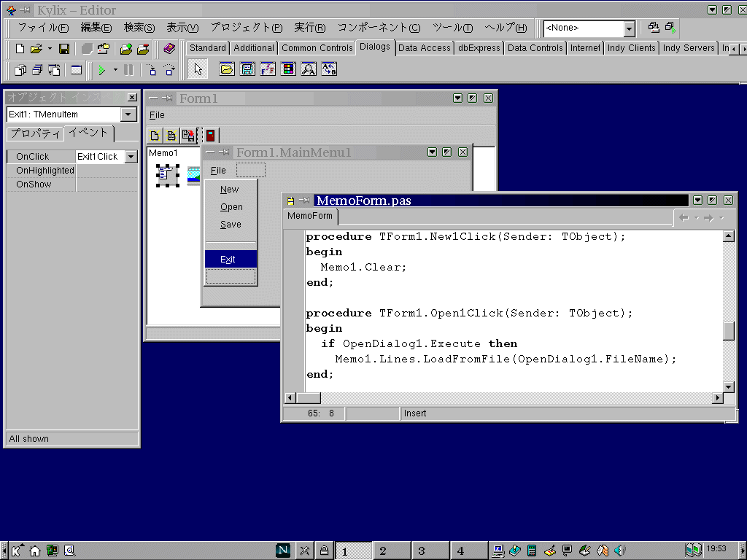Click the View Units icon

pyautogui.click(x=20, y=70)
